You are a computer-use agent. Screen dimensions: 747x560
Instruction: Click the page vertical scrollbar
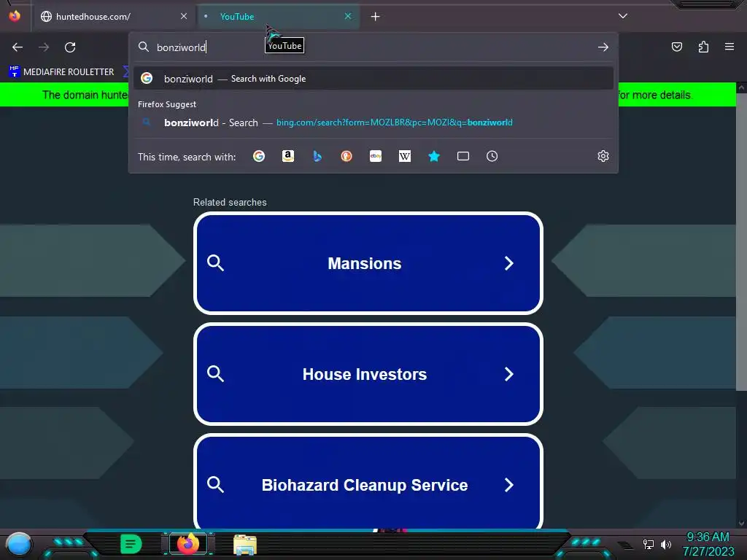[x=741, y=242]
